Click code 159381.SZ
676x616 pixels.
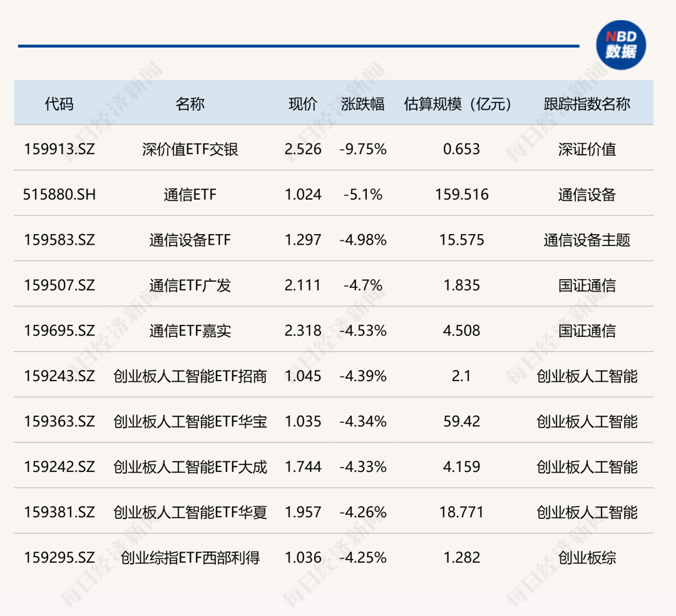point(59,512)
